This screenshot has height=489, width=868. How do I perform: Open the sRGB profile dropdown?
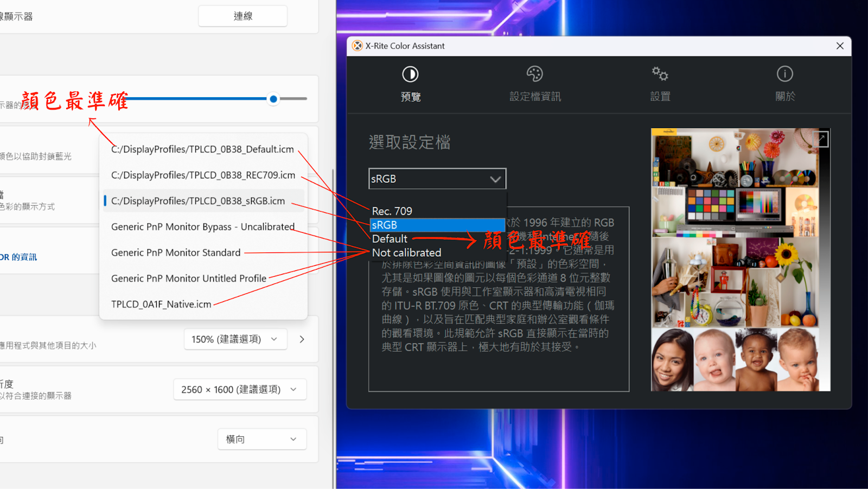click(x=437, y=179)
